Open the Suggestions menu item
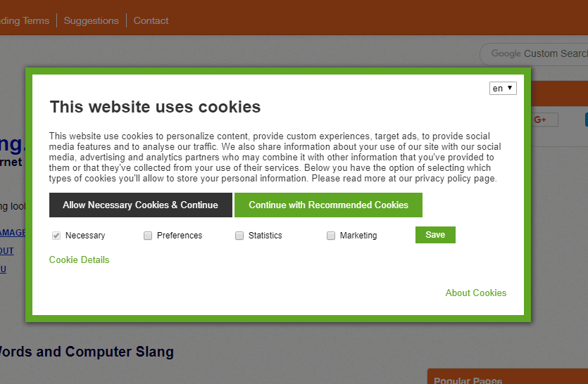The image size is (588, 384). [x=91, y=20]
